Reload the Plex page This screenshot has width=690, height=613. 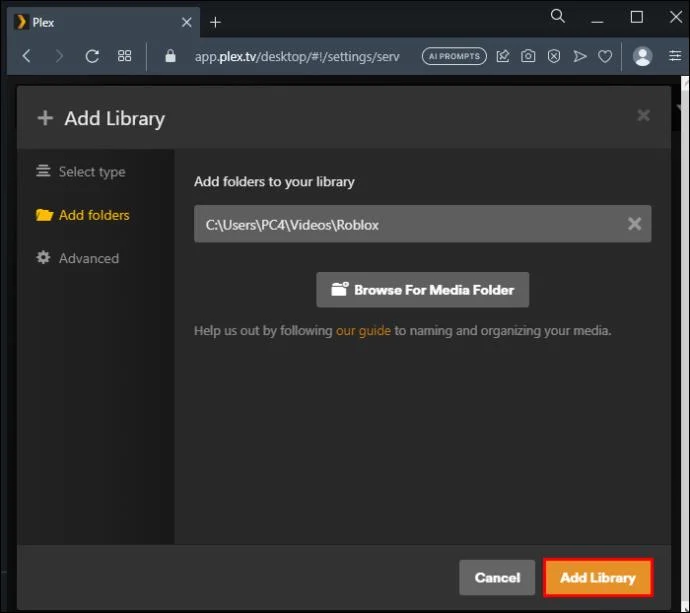[92, 56]
